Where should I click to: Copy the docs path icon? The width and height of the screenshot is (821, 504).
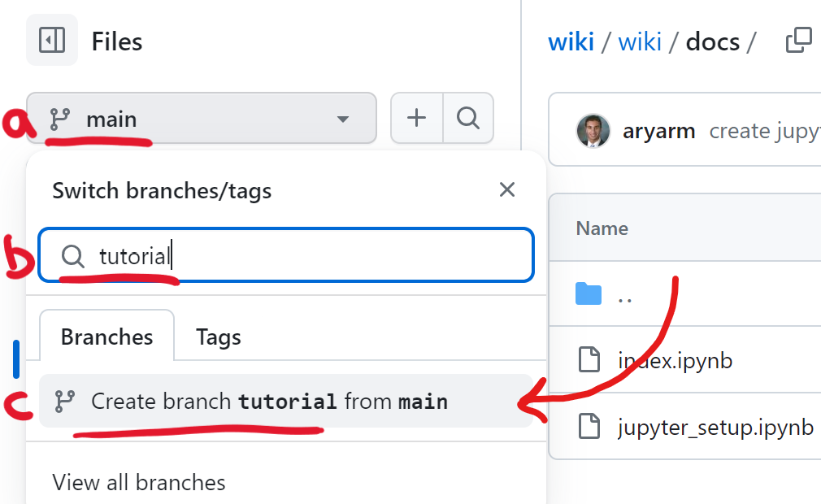pyautogui.click(x=799, y=41)
